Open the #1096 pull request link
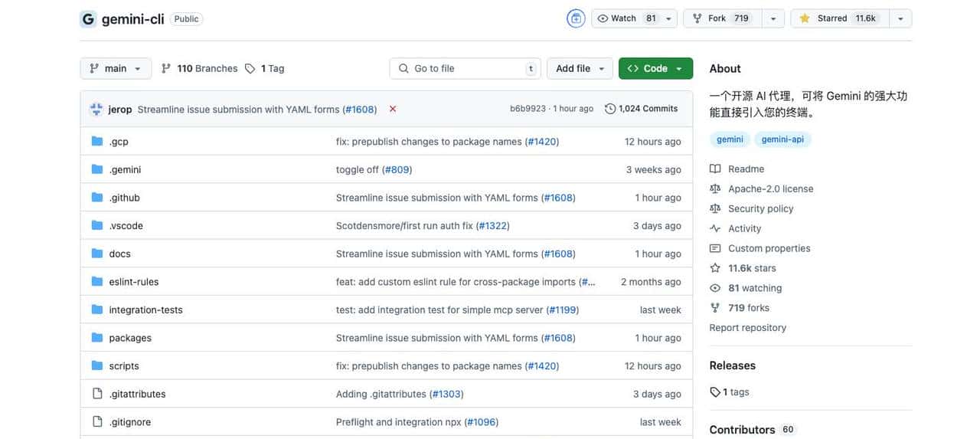 tap(482, 422)
